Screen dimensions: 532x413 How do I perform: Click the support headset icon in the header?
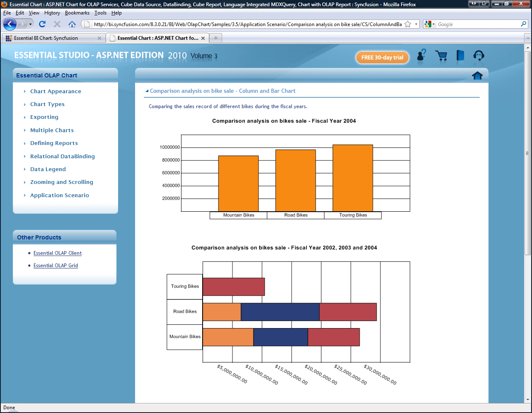[479, 56]
